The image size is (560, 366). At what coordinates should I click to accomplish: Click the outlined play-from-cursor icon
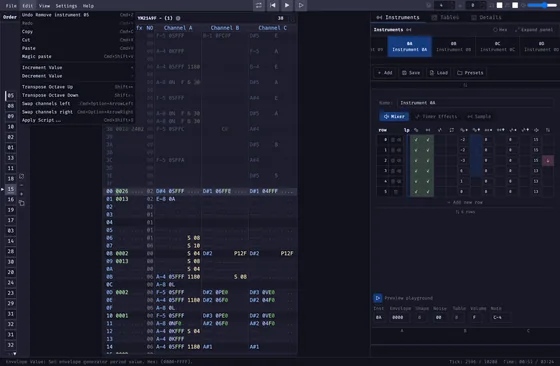301,5
